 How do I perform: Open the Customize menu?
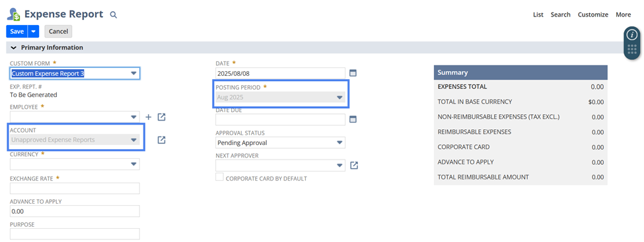click(593, 15)
